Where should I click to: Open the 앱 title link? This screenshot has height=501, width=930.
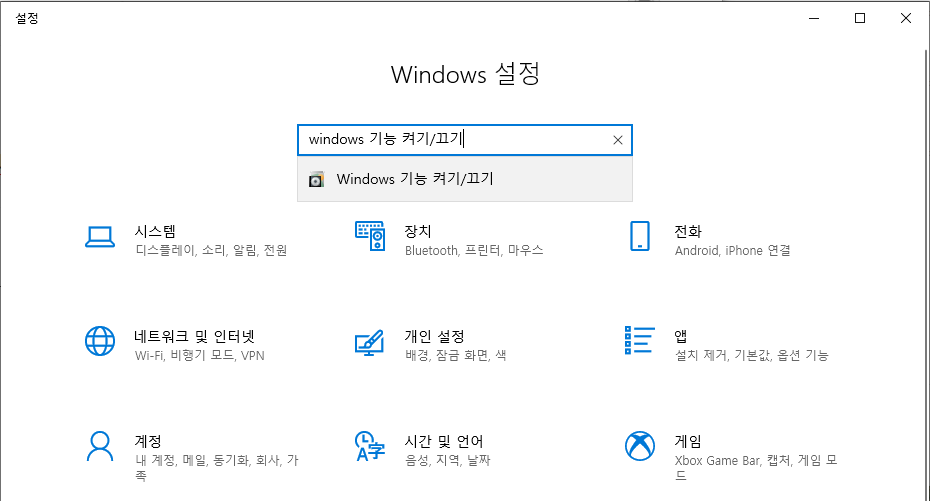(681, 337)
